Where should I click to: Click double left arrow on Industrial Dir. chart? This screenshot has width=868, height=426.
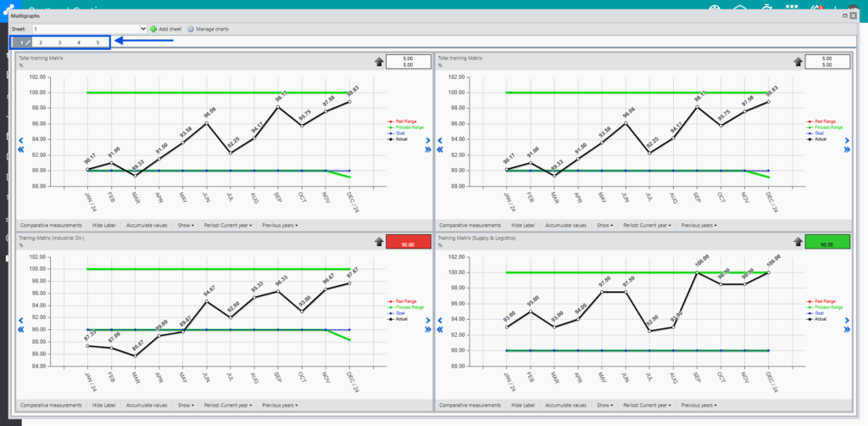[21, 329]
